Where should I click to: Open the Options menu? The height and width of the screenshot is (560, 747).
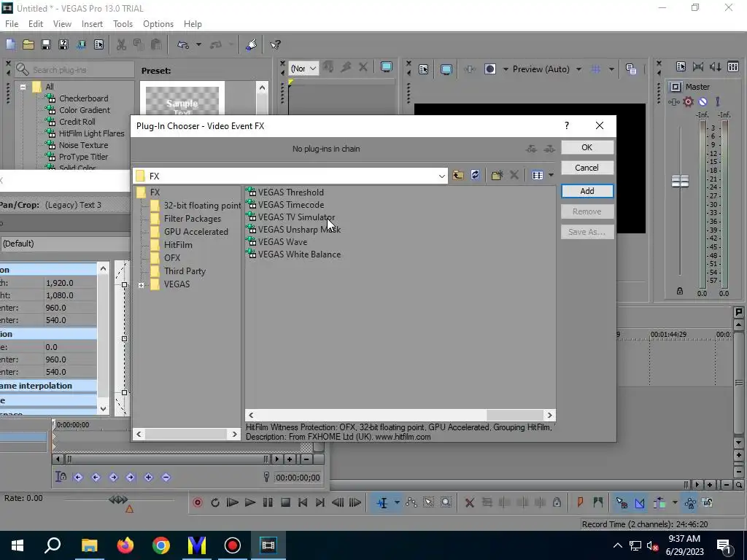click(158, 24)
